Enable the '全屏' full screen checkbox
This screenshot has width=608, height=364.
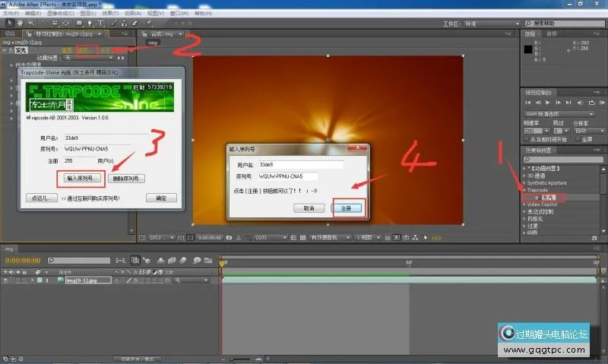(x=578, y=139)
